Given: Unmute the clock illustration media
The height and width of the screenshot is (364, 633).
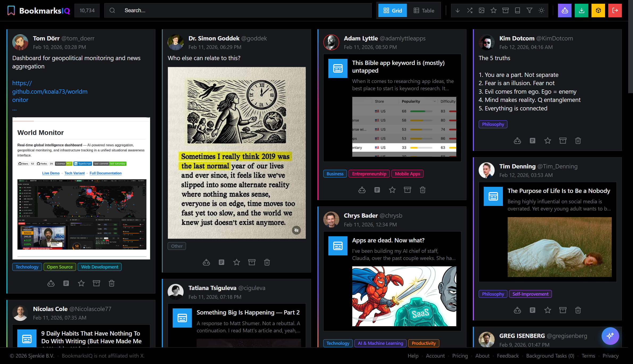Looking at the screenshot, I should point(296,230).
